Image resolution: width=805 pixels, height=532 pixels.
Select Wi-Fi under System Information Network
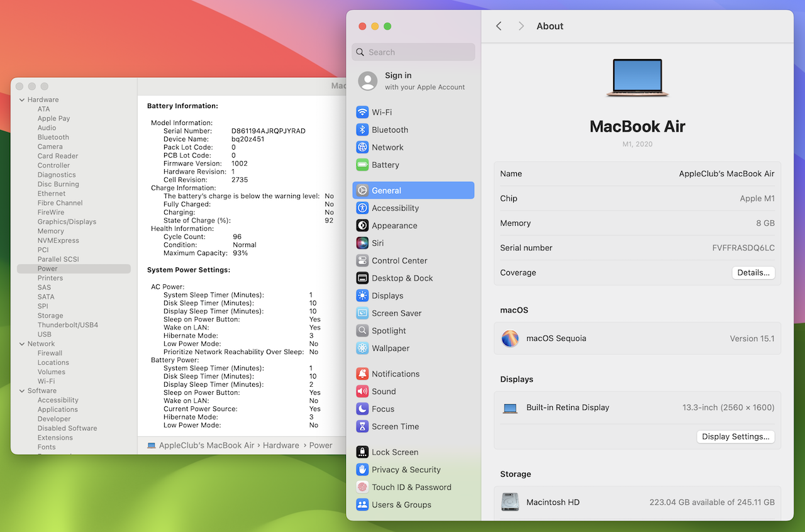[x=46, y=381]
